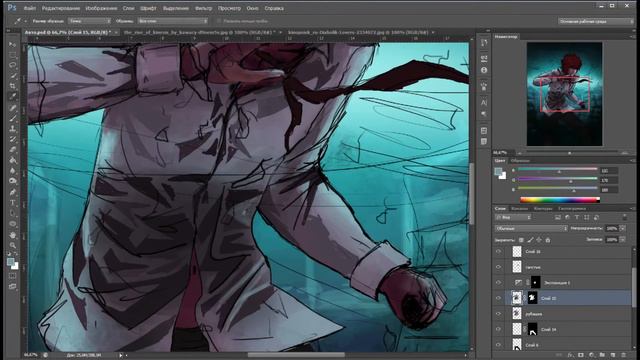
Task: Toggle layer filtering switch in Layers panel
Action: (x=625, y=217)
